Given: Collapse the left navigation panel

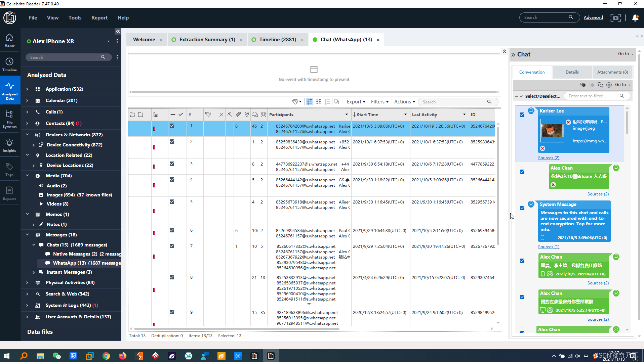Looking at the screenshot, I should 118,31.
